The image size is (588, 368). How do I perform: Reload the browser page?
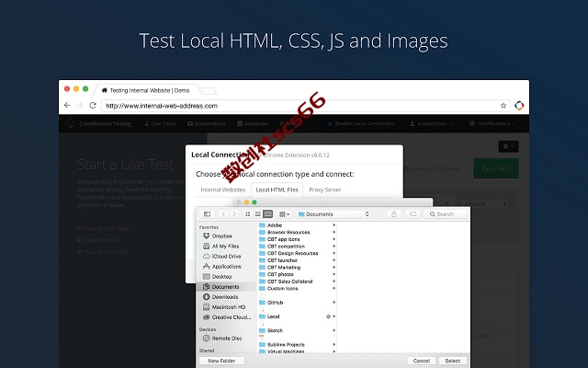(93, 106)
